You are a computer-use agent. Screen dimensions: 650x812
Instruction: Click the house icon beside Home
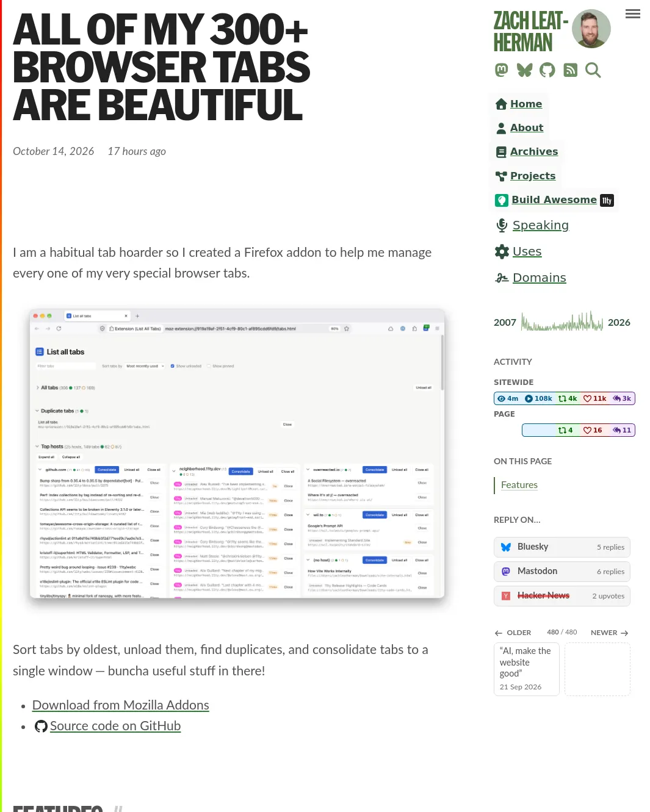[x=501, y=104]
